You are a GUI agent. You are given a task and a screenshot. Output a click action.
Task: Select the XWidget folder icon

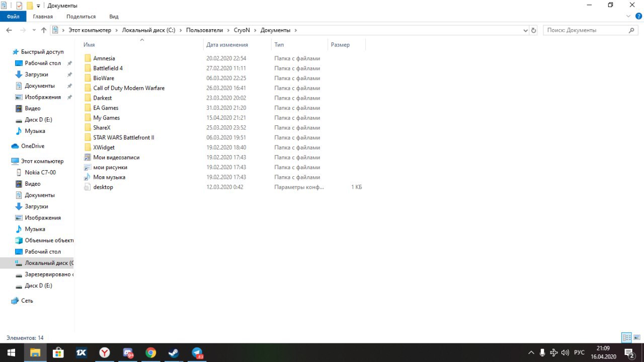(x=88, y=148)
